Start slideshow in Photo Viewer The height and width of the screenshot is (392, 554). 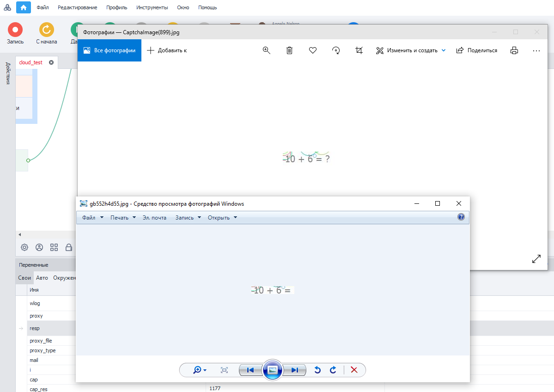click(273, 370)
